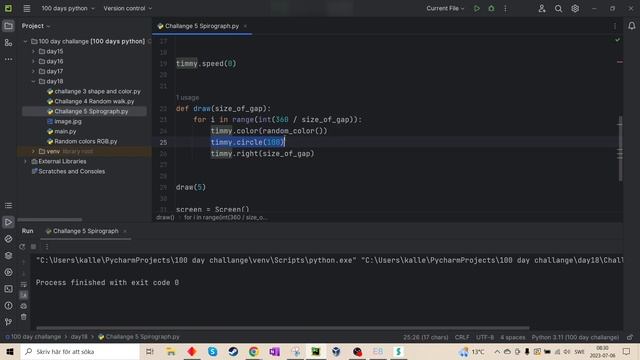Clear run console with trash icon
640x360 pixels.
[24, 317]
